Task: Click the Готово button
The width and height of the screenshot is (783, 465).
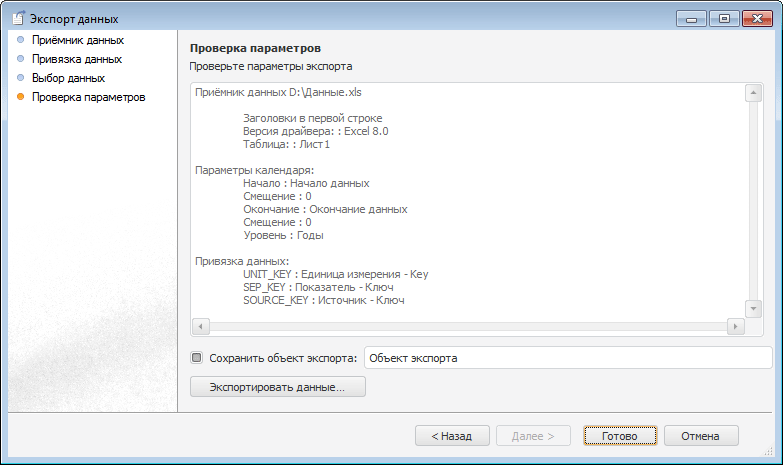Action: (620, 436)
